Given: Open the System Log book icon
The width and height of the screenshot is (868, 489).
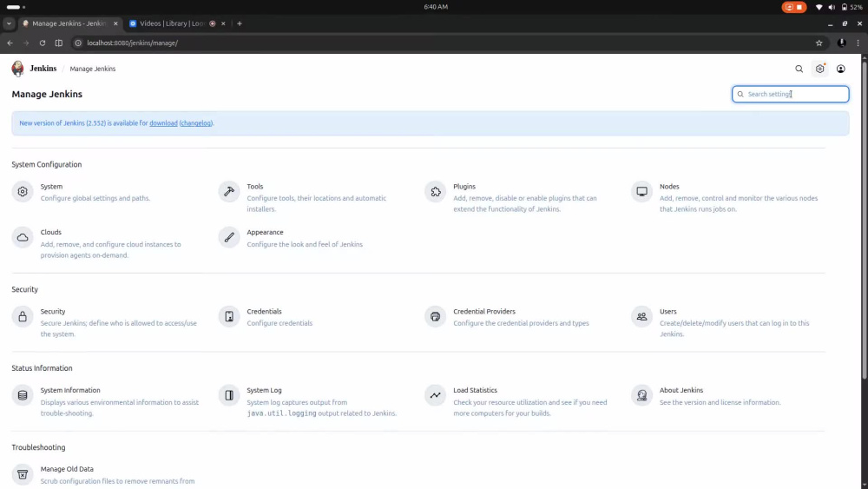Looking at the screenshot, I should click(x=228, y=395).
